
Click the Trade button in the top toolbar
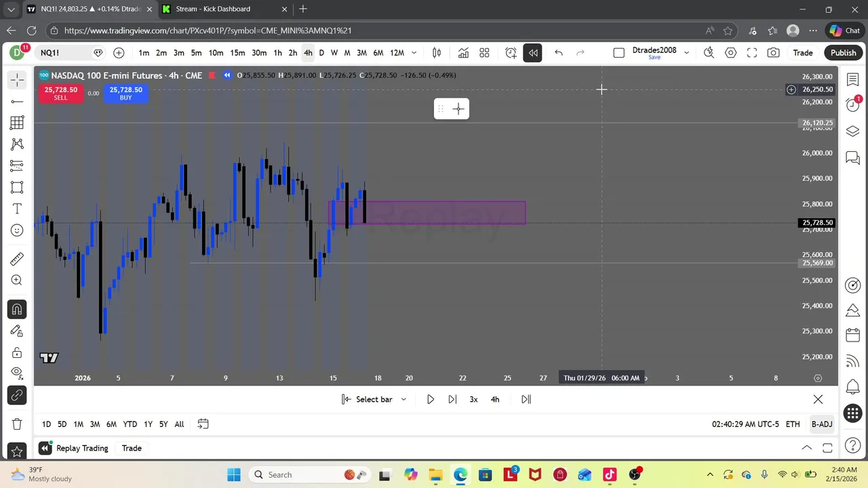[803, 53]
